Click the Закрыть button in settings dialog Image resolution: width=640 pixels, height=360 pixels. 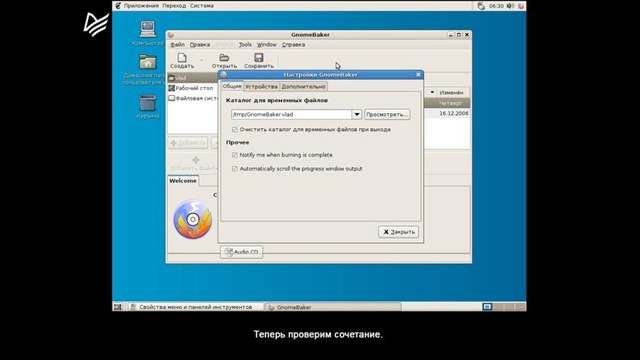click(398, 232)
